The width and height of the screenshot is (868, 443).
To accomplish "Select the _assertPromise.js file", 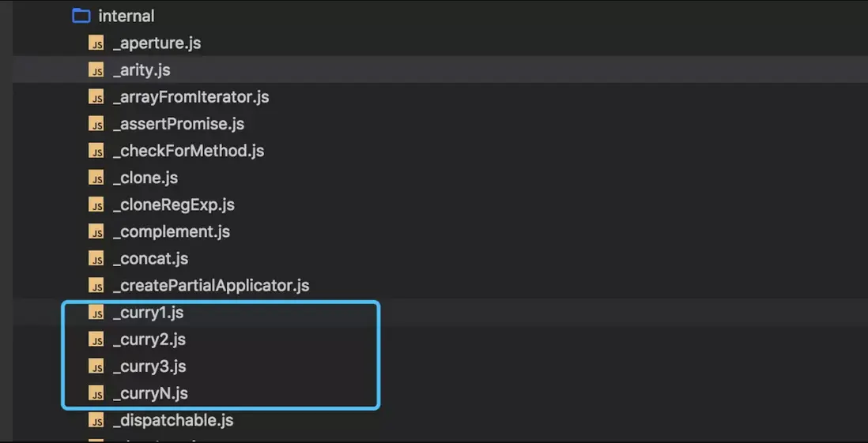I will 178,124.
